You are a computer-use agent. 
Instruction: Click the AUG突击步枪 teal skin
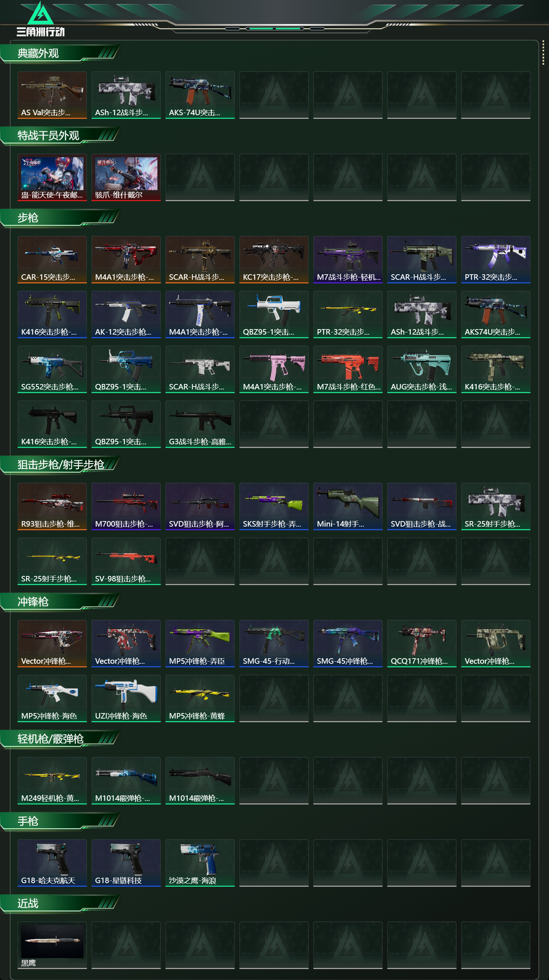coord(422,369)
